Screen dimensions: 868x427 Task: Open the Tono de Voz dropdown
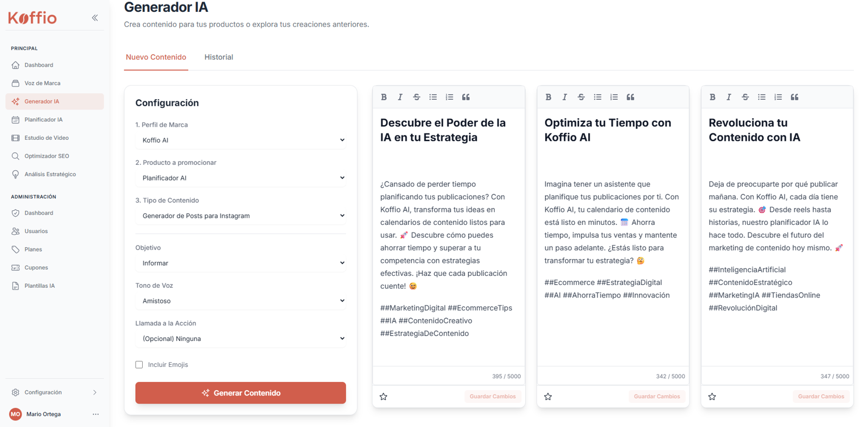[240, 301]
